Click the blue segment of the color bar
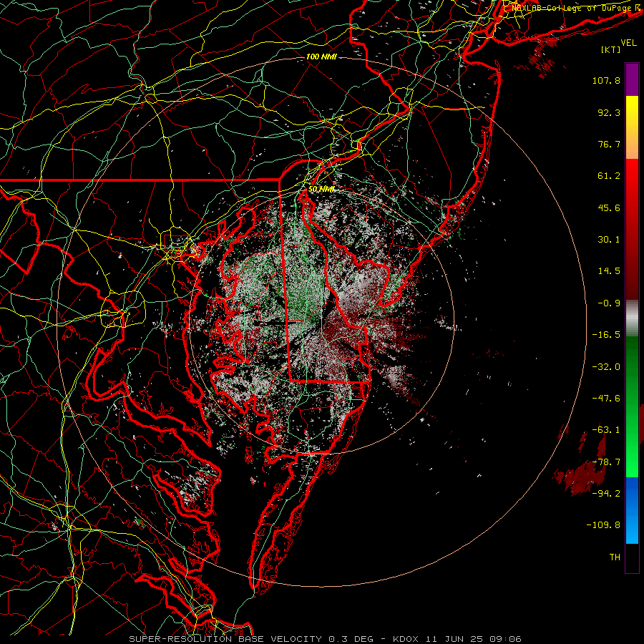 (x=632, y=510)
